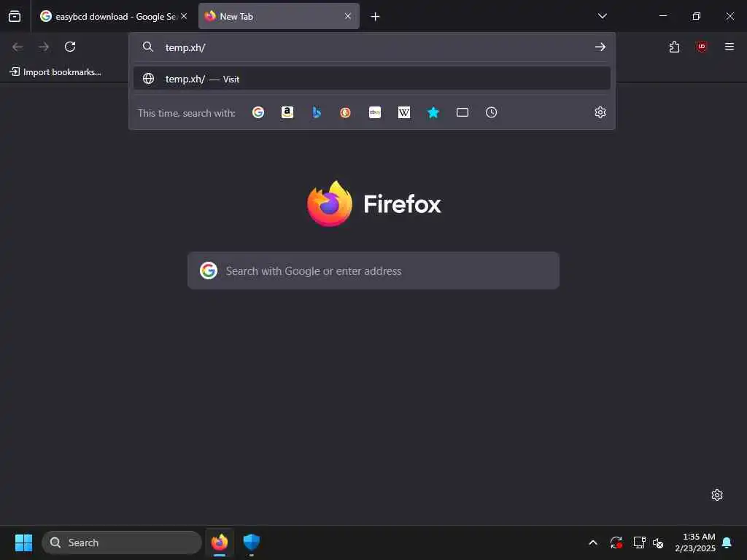The width and height of the screenshot is (747, 560).
Task: Go forward one page
Action: click(x=44, y=47)
